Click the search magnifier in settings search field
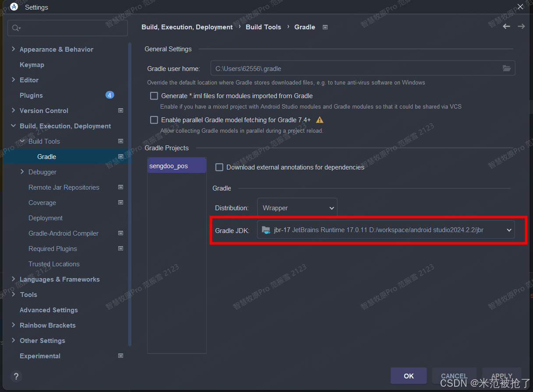 coord(16,28)
